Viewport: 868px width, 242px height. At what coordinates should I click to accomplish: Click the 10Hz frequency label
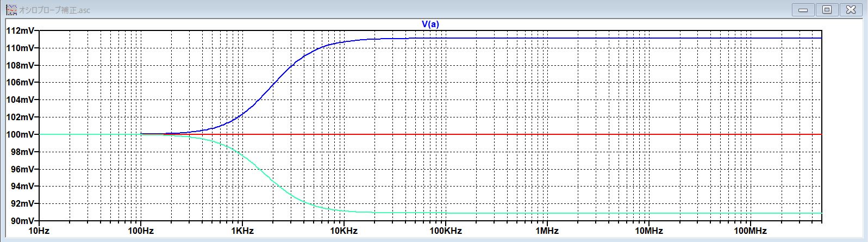coord(38,231)
